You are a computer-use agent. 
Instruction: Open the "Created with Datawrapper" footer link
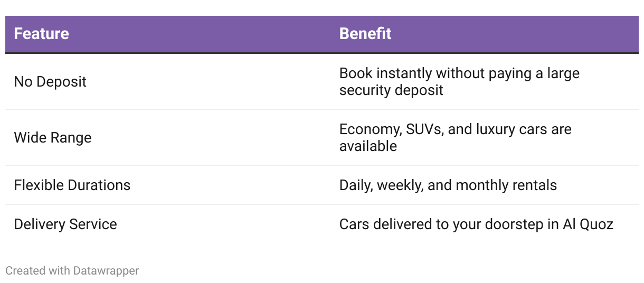pyautogui.click(x=72, y=271)
